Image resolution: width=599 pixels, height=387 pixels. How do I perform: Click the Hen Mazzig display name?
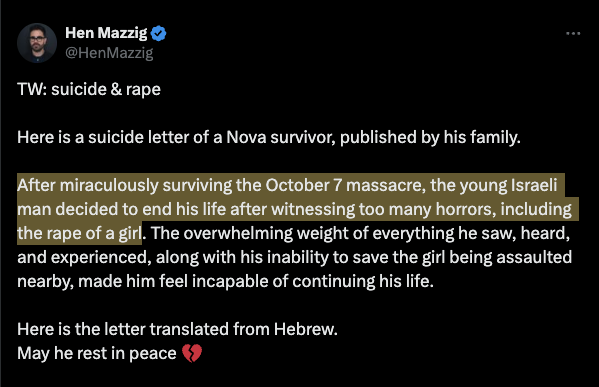(106, 33)
